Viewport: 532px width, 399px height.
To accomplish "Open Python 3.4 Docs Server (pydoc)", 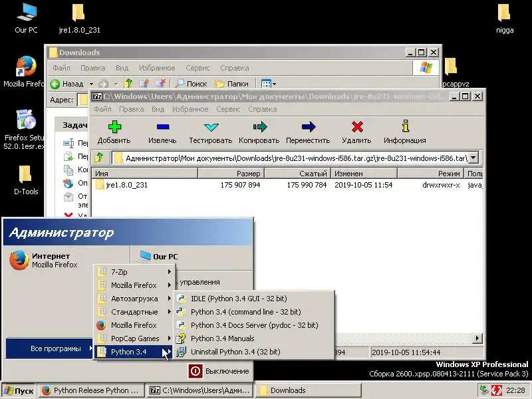I will click(x=254, y=325).
